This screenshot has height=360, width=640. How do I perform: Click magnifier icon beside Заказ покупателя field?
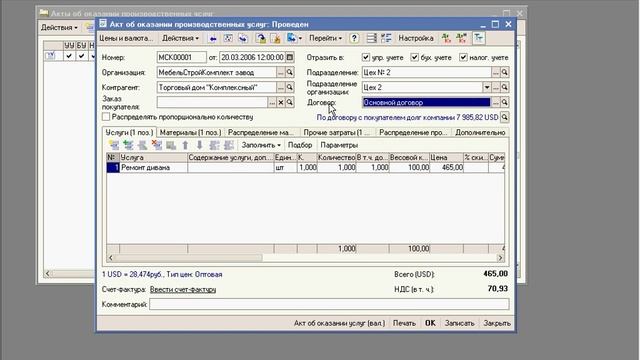(289, 102)
